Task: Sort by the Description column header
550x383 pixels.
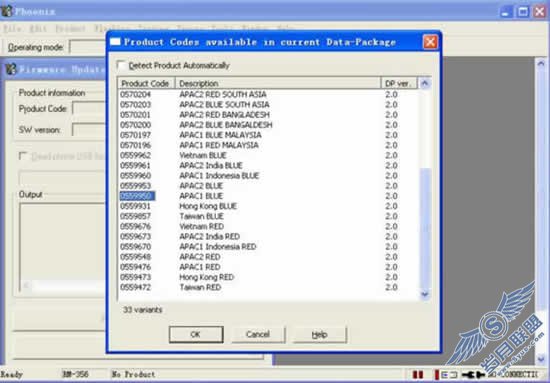Action: click(277, 83)
